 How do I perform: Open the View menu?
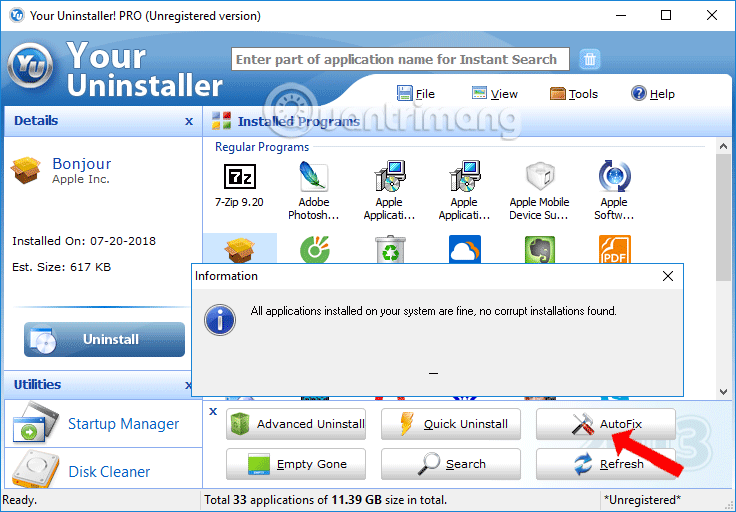point(495,93)
